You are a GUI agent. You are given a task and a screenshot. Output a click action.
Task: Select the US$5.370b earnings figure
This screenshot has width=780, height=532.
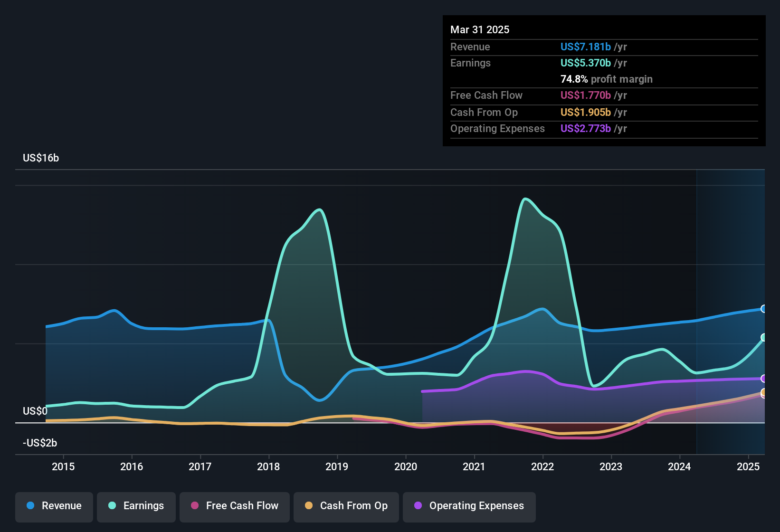[x=585, y=63]
